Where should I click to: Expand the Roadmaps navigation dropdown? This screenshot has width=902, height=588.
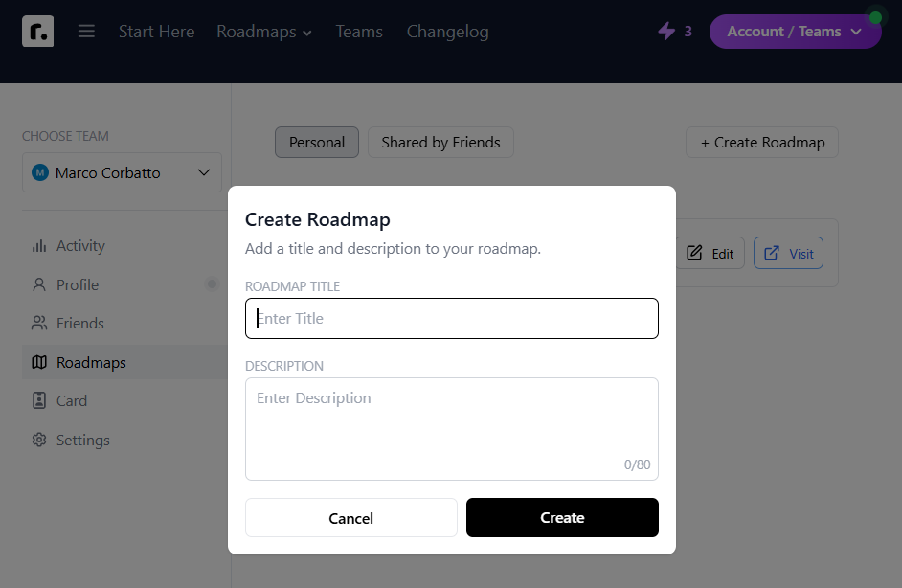point(264,32)
